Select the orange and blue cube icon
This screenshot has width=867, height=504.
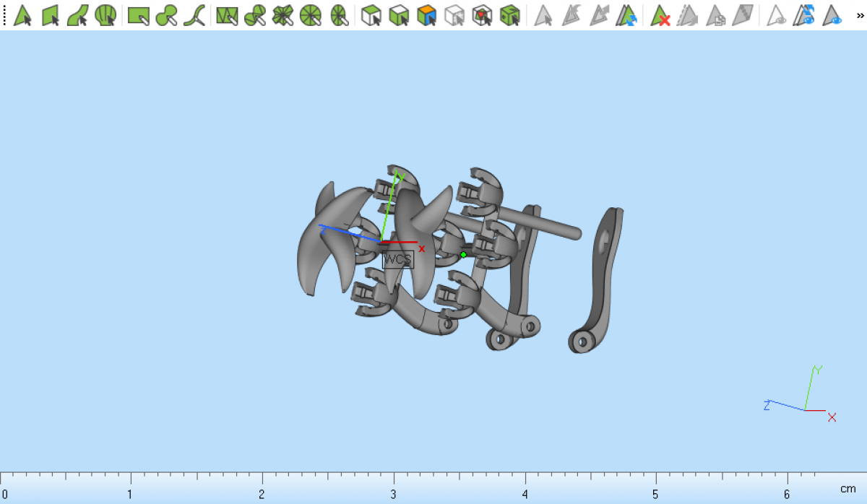click(427, 15)
